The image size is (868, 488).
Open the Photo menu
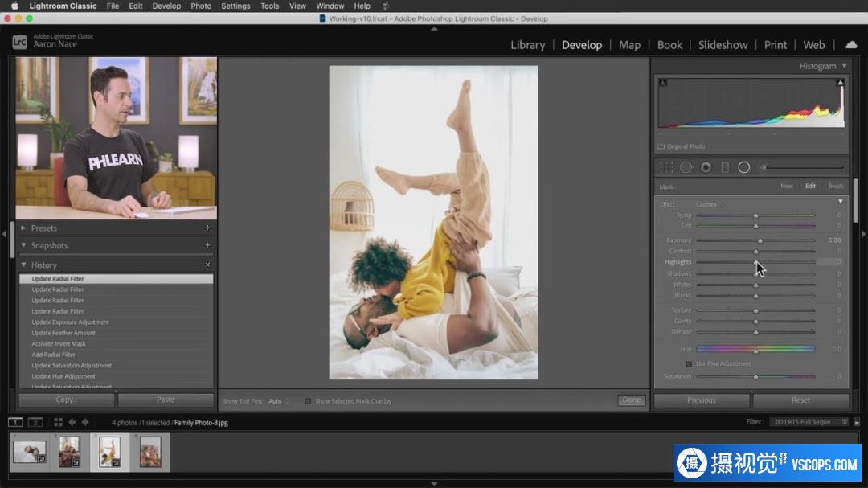point(201,6)
